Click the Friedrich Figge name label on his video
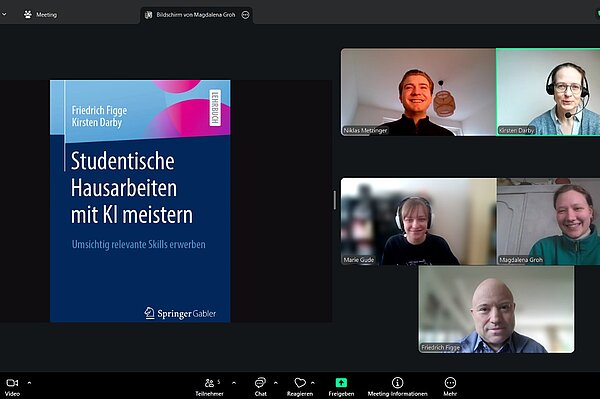Image resolution: width=600 pixels, height=399 pixels. [x=440, y=347]
